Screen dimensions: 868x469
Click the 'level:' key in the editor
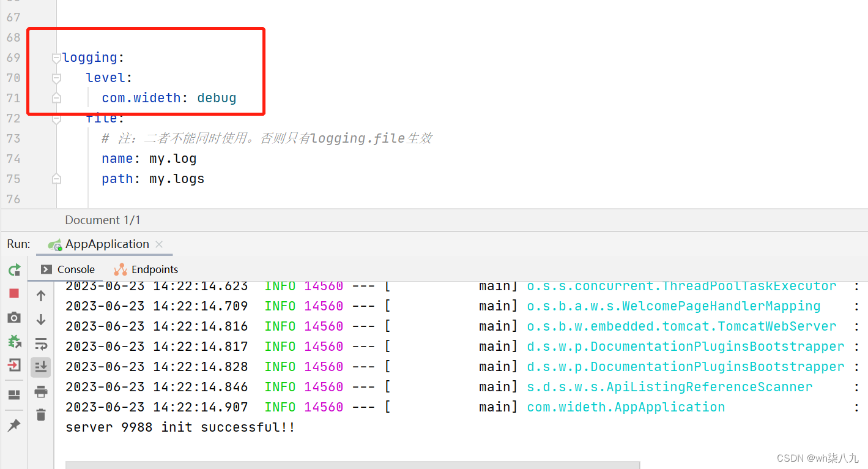109,78
